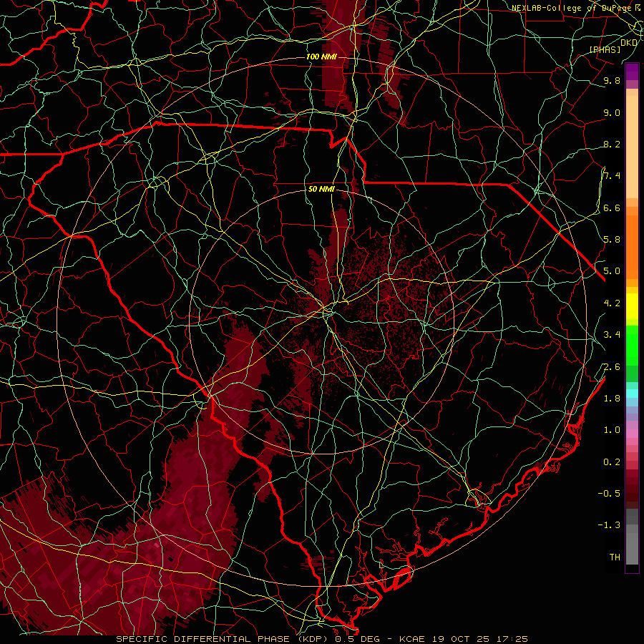Click the "SPECIFIC DIFFERENTIAL PHASE (KDP)" caption
This screenshot has width=644, height=644.
coord(223,639)
